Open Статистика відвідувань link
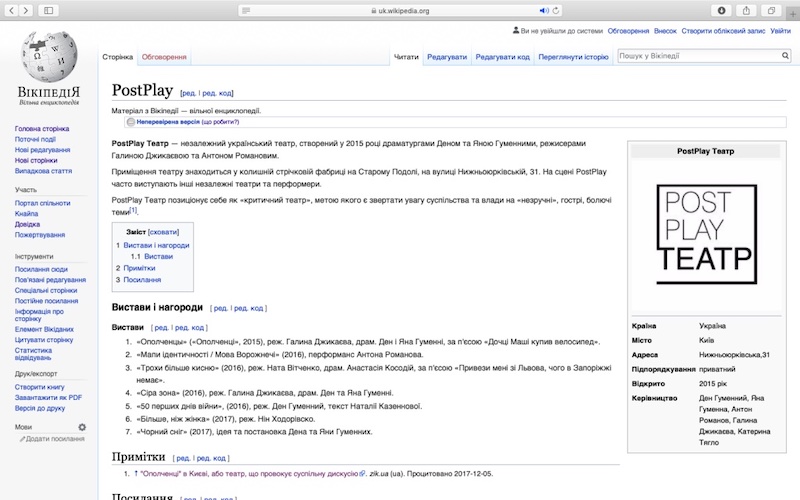 coord(33,354)
